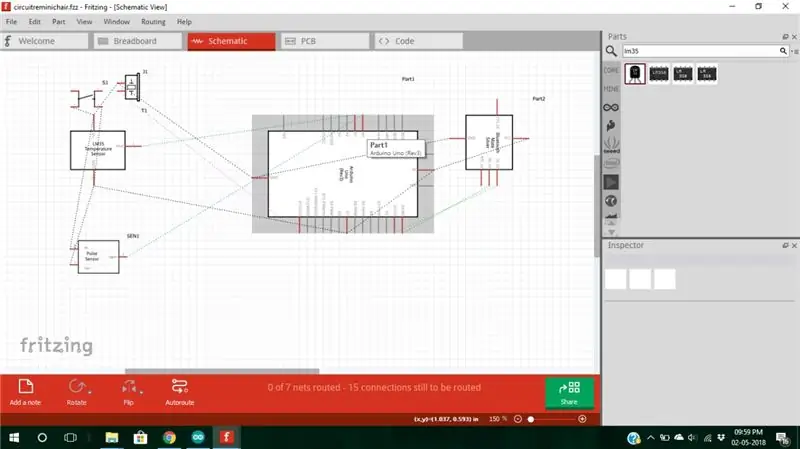Image resolution: width=800 pixels, height=449 pixels.
Task: Click the search button inside parts field
Action: (x=783, y=51)
